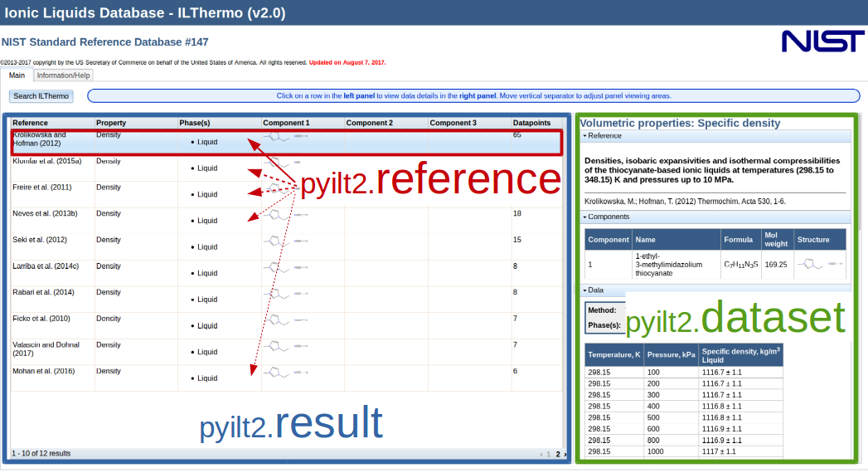Click the NIST Standard Reference Database #147 title
868x473 pixels.
point(105,42)
